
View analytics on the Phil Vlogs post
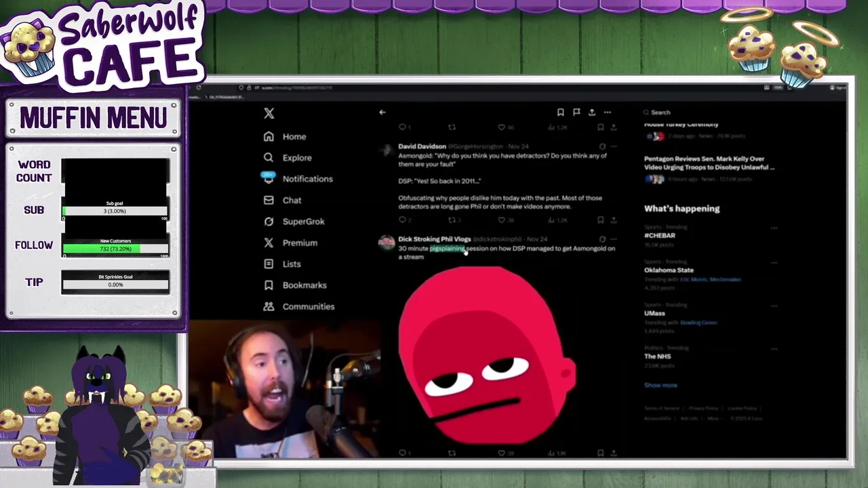pos(551,453)
